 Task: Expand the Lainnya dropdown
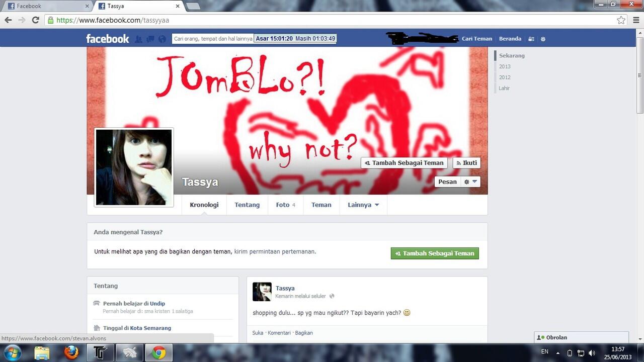363,205
